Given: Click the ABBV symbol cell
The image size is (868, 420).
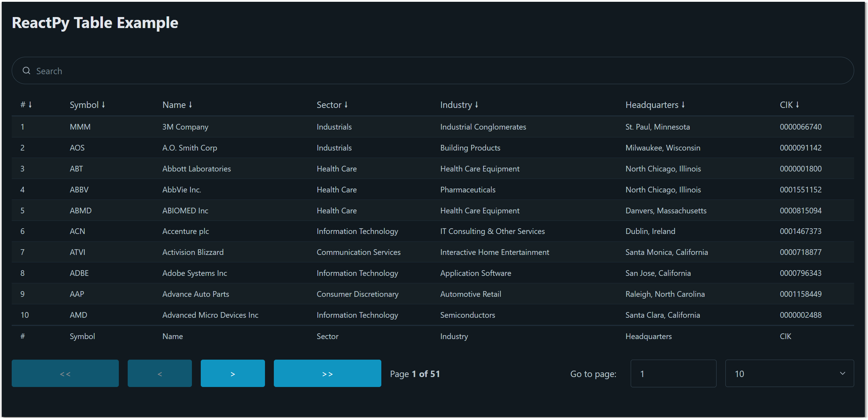Looking at the screenshot, I should click(79, 190).
